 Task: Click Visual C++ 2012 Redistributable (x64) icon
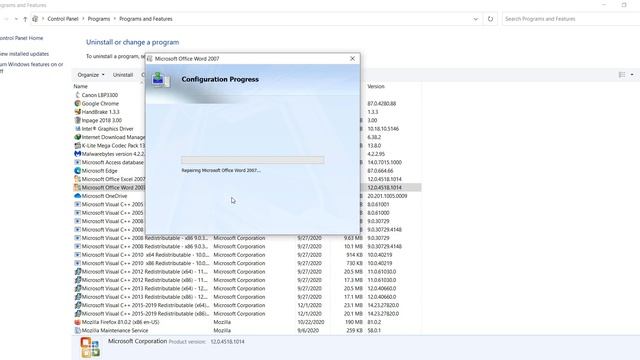(78, 271)
